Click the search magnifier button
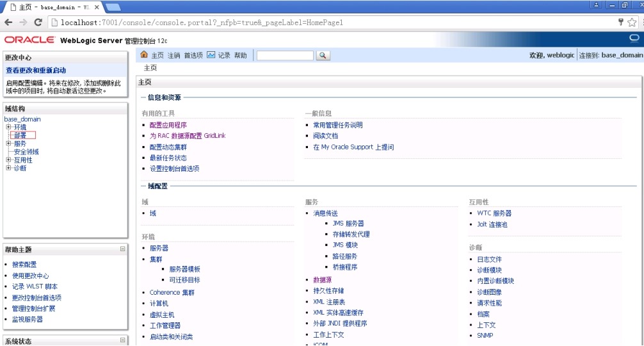 pyautogui.click(x=323, y=56)
